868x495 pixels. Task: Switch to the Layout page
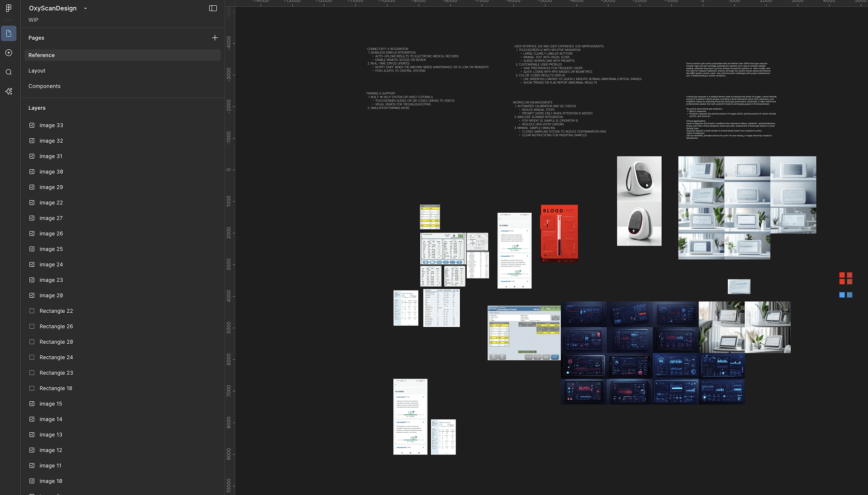[123, 71]
